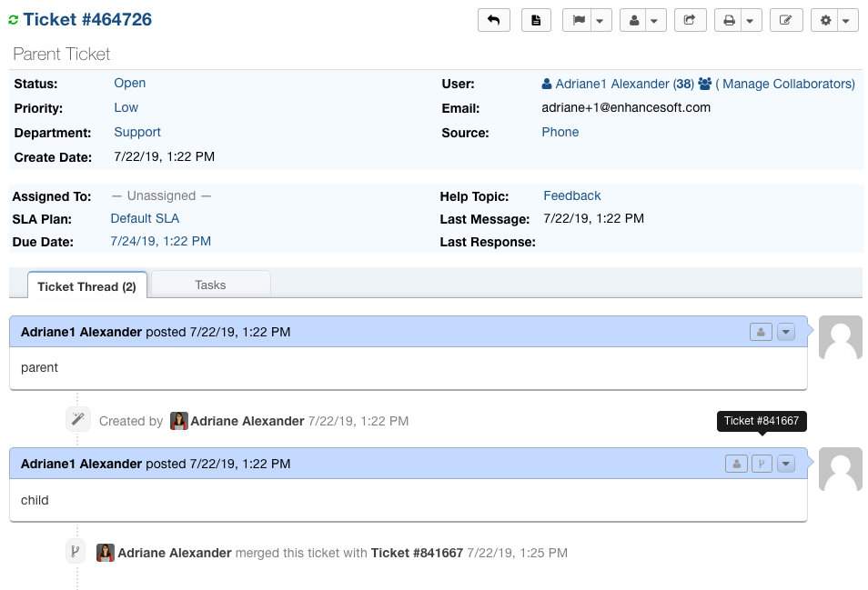Click the avatar thumbnail beside the parent message
Image resolution: width=868 pixels, height=590 pixels.
pyautogui.click(x=841, y=339)
